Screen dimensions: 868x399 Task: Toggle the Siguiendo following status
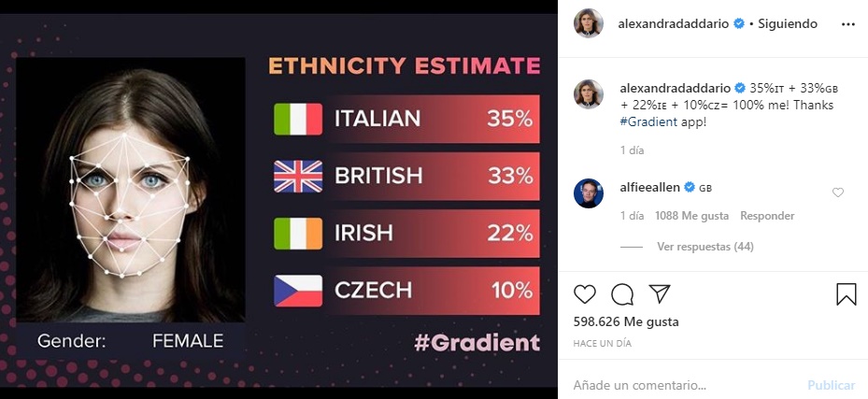787,23
